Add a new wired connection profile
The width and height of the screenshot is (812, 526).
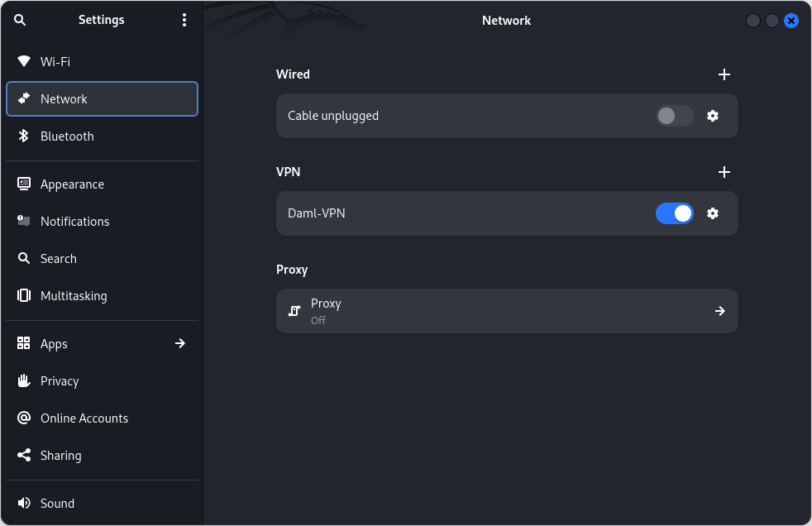coord(724,74)
